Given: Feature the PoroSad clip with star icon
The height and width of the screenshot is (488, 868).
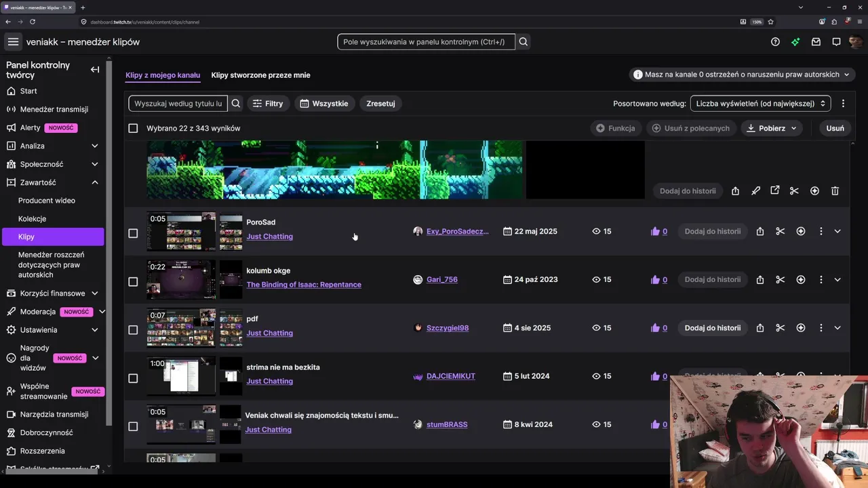Looking at the screenshot, I should pos(801,231).
